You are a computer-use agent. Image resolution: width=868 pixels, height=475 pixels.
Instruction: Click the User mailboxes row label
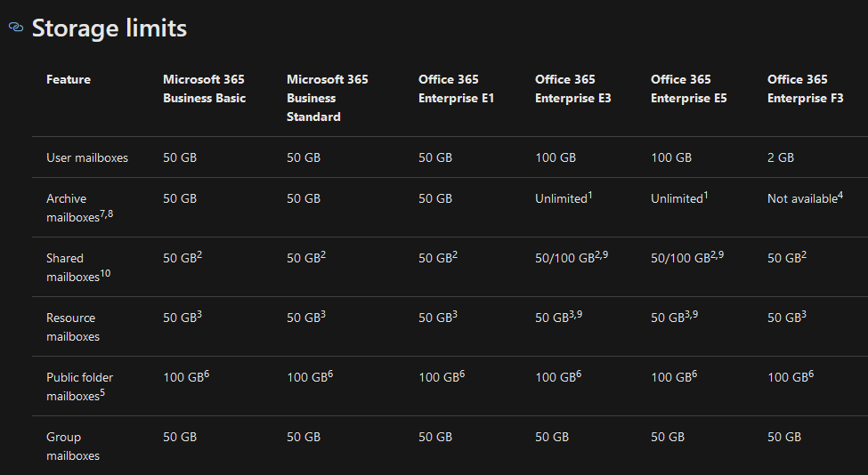(87, 157)
